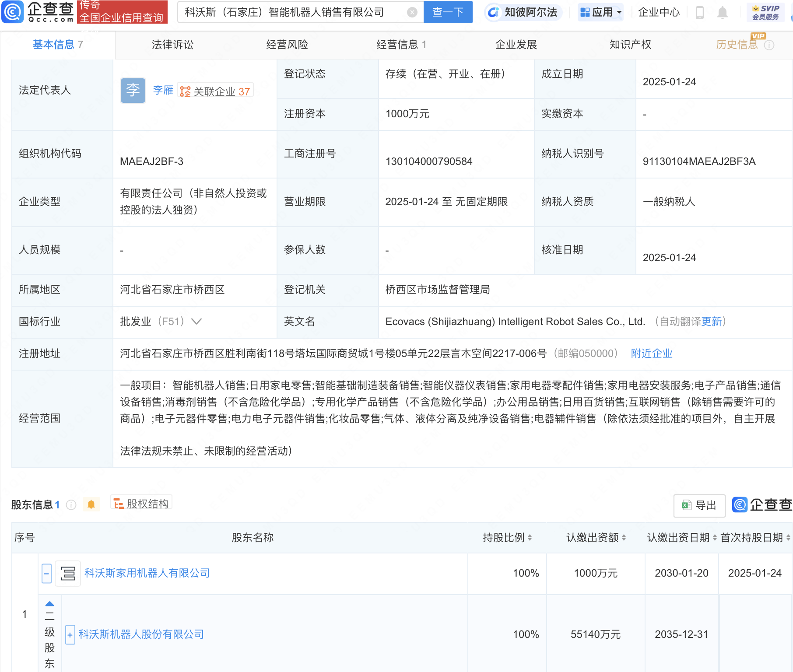This screenshot has height=672, width=793.
Task: Click 更新 to refresh the English name
Action: pos(711,322)
